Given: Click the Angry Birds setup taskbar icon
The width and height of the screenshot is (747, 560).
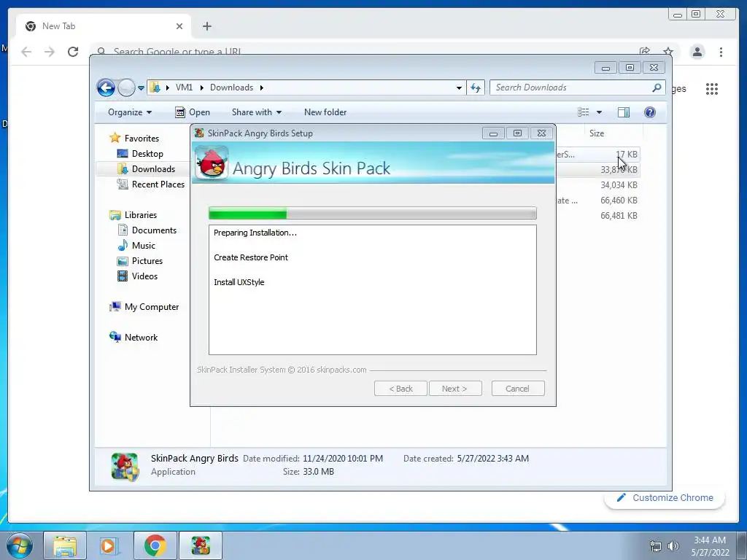Looking at the screenshot, I should coord(201,545).
